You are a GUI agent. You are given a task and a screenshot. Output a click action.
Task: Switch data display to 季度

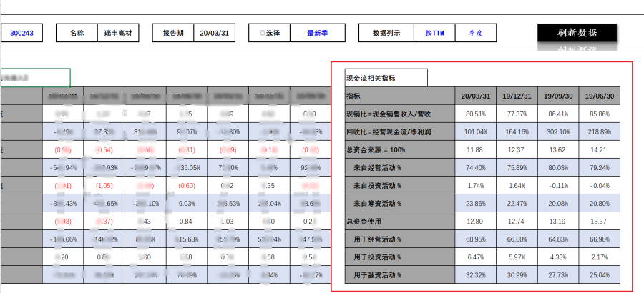[476, 33]
